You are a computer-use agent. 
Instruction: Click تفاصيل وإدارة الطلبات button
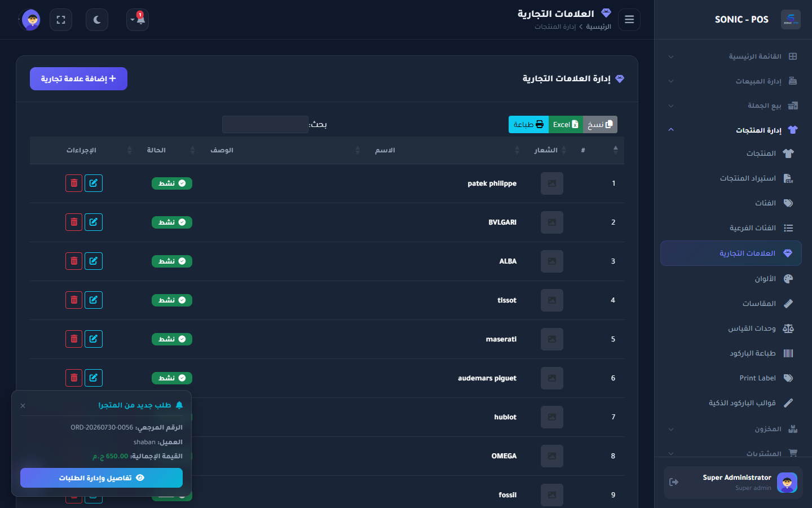(101, 478)
